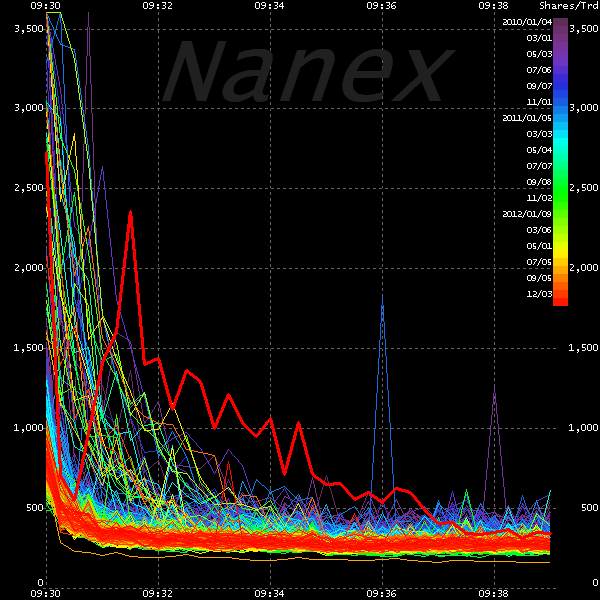Click the 500 label on the right axis

[589, 507]
